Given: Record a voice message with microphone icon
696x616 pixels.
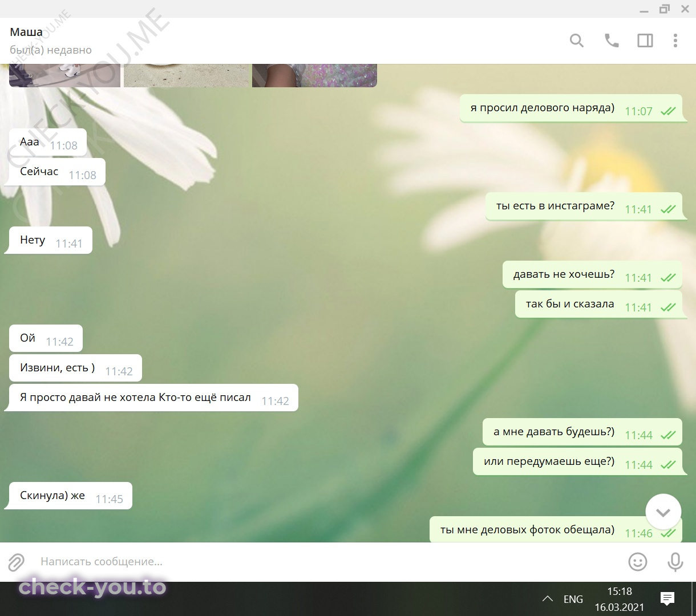Looking at the screenshot, I should (x=675, y=562).
